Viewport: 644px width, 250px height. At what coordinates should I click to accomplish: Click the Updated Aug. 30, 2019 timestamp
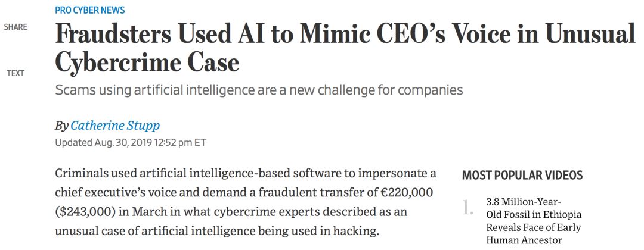[130, 142]
